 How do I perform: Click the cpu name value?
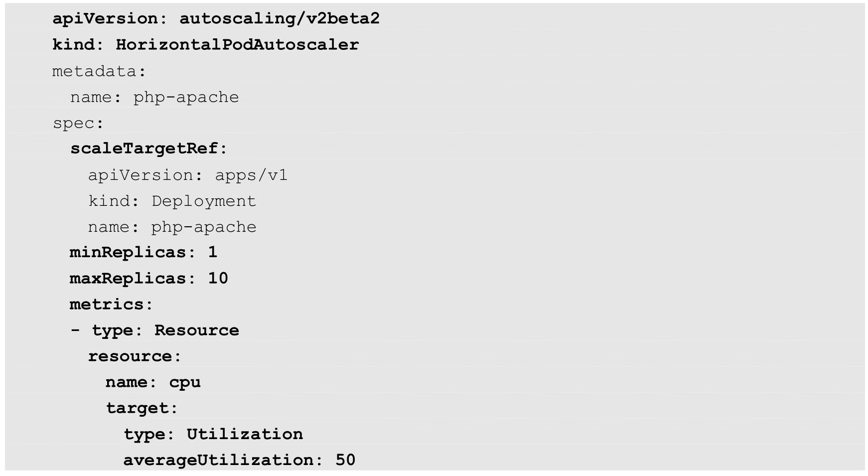coord(185,382)
